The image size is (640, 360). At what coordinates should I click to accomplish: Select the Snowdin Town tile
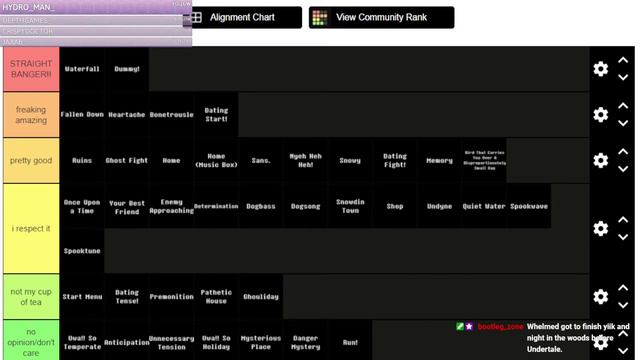click(x=350, y=206)
